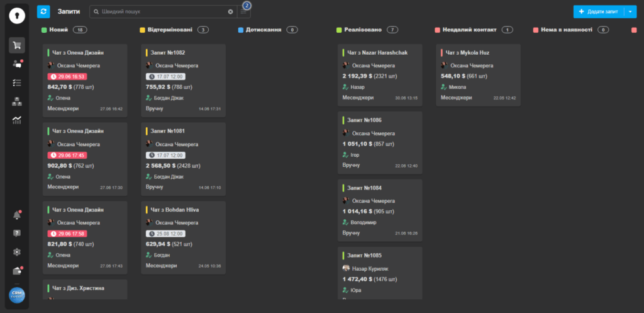Open the shopping cart requests section in sidebar
This screenshot has width=644, height=313.
tap(17, 45)
